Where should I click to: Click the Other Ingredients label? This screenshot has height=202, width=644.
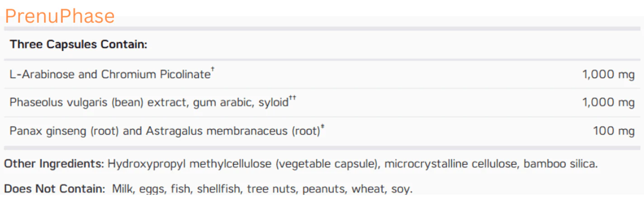click(x=54, y=164)
